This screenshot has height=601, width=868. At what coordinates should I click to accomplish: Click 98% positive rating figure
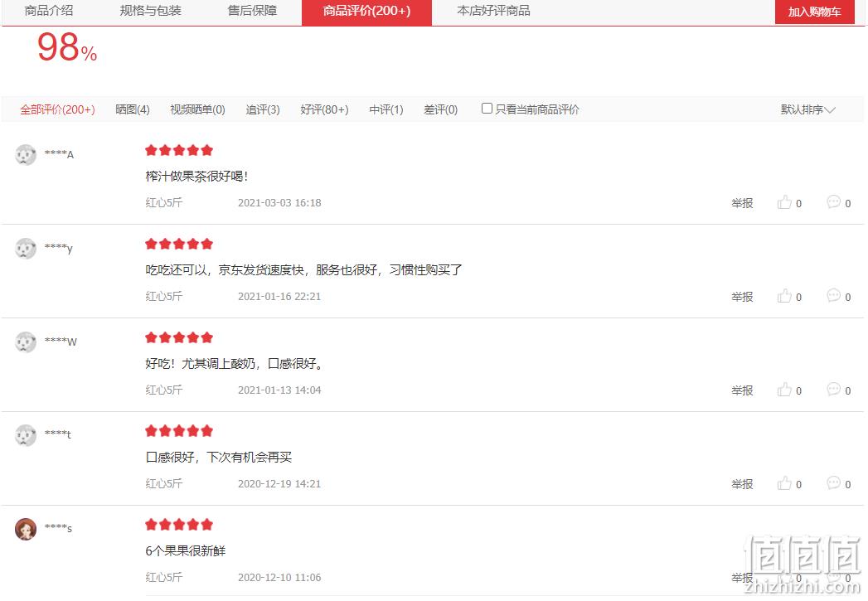tap(67, 47)
